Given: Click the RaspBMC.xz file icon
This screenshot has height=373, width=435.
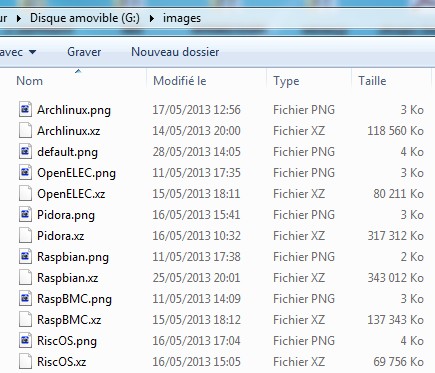Looking at the screenshot, I should [25, 320].
